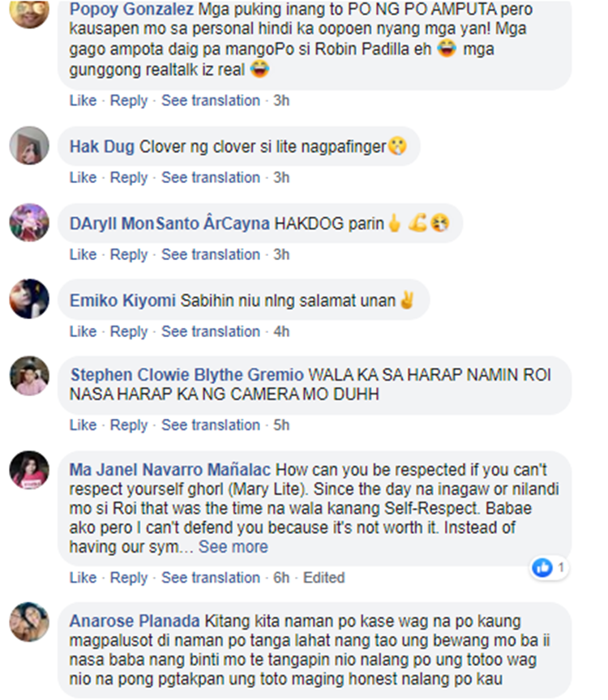This screenshot has height=700, width=608.
Task: Expand Ma Janel's comment with See more
Action: 233,546
